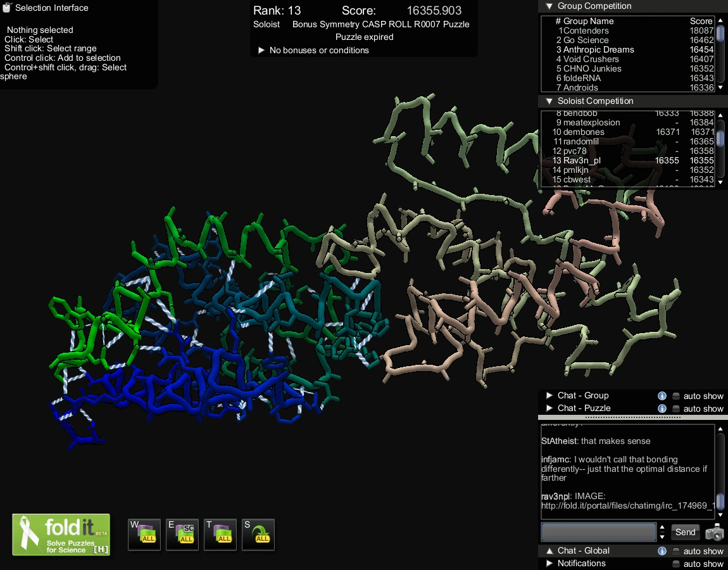Click the T save slot icon
This screenshot has height=570, width=728.
click(x=220, y=534)
